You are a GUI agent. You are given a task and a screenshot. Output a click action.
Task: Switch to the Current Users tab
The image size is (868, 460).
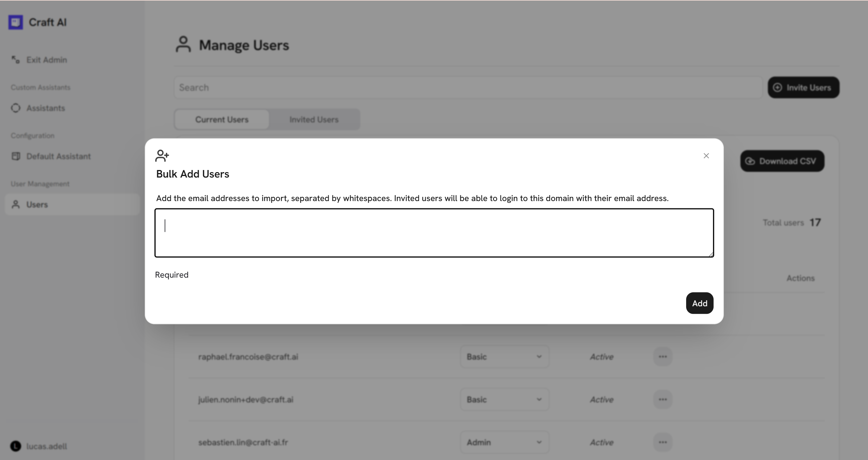pos(222,120)
